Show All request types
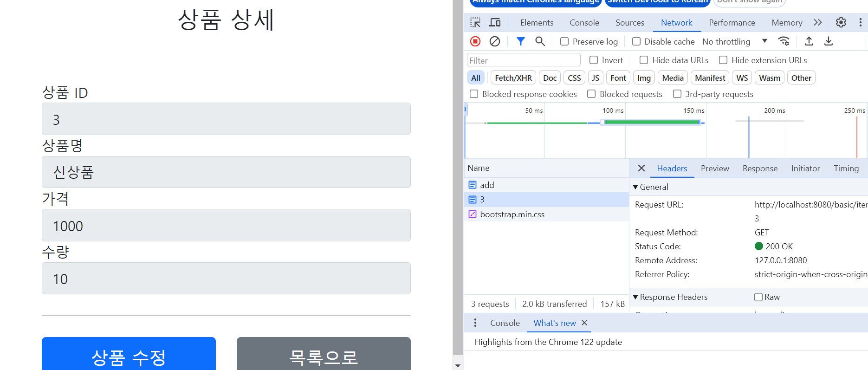 [x=476, y=78]
